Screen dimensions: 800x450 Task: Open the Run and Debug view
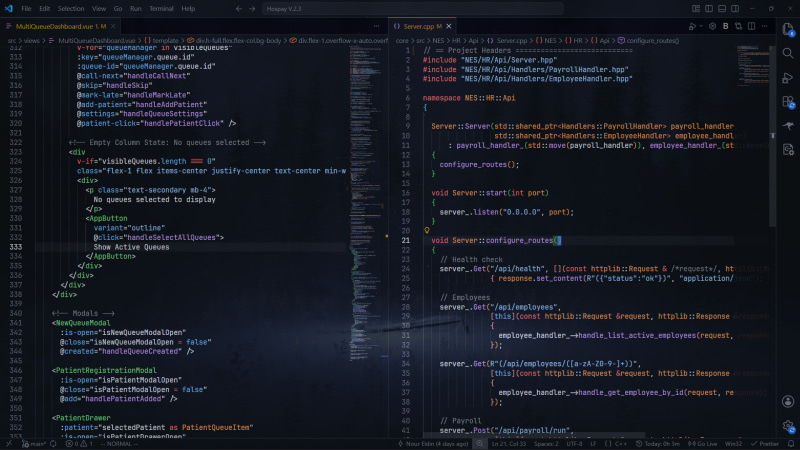[x=788, y=78]
